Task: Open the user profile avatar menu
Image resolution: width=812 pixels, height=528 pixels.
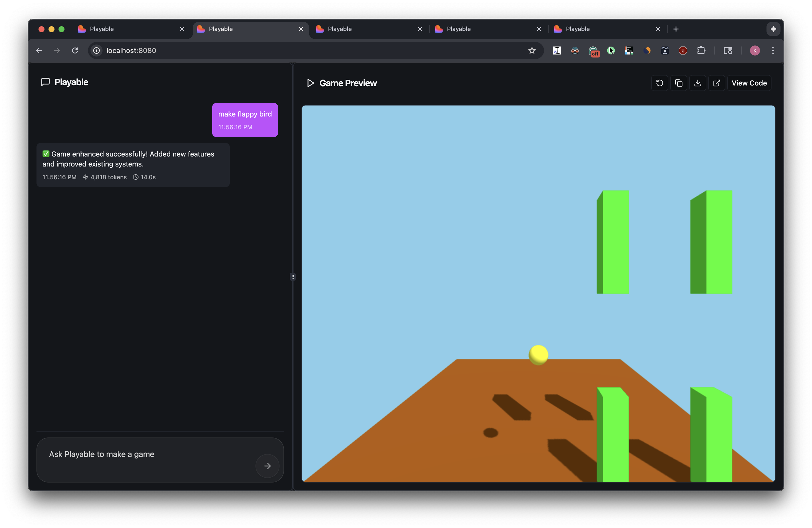Action: coord(755,50)
